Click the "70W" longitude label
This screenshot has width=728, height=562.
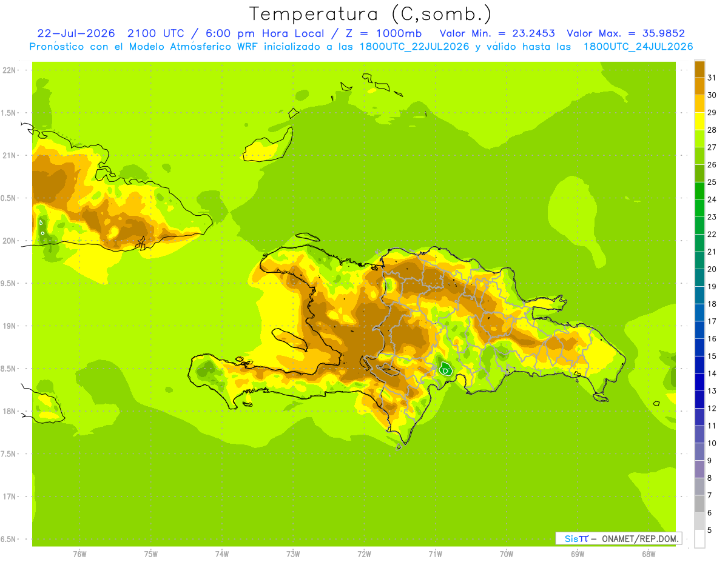[x=507, y=554]
